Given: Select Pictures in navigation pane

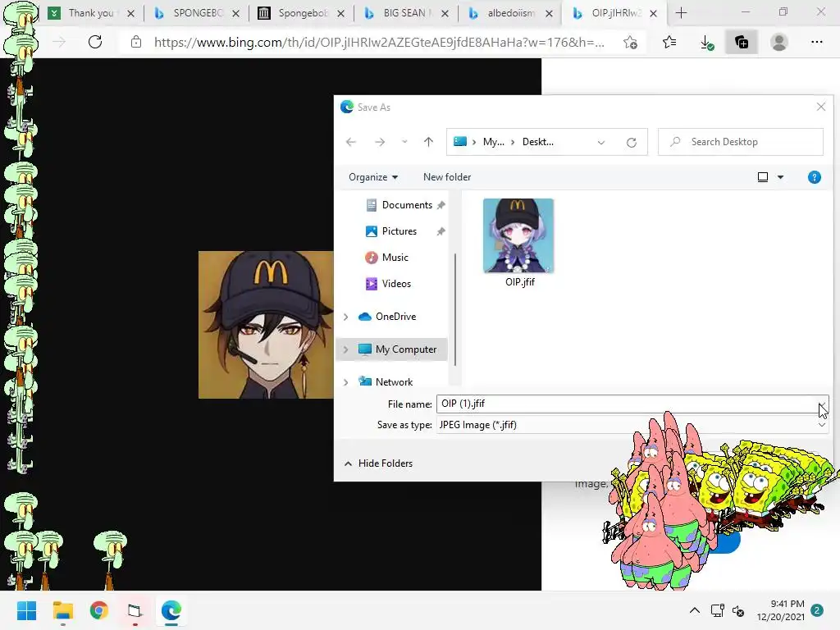Looking at the screenshot, I should (392, 231).
